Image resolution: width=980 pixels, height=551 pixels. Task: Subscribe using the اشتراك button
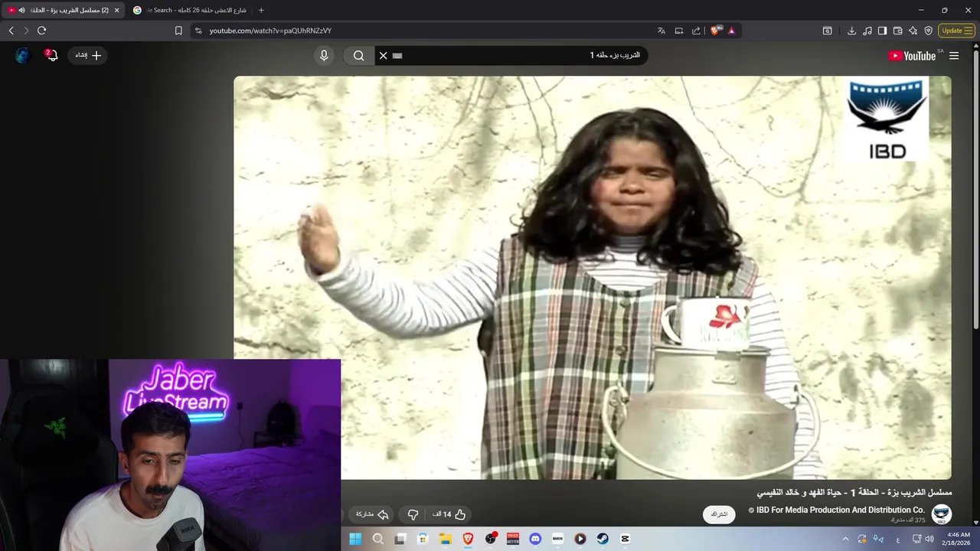pyautogui.click(x=719, y=514)
